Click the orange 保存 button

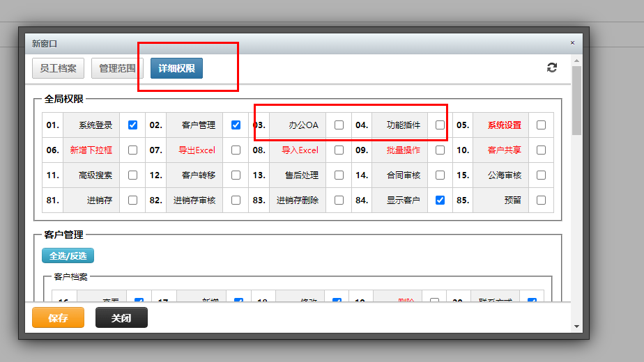58,317
